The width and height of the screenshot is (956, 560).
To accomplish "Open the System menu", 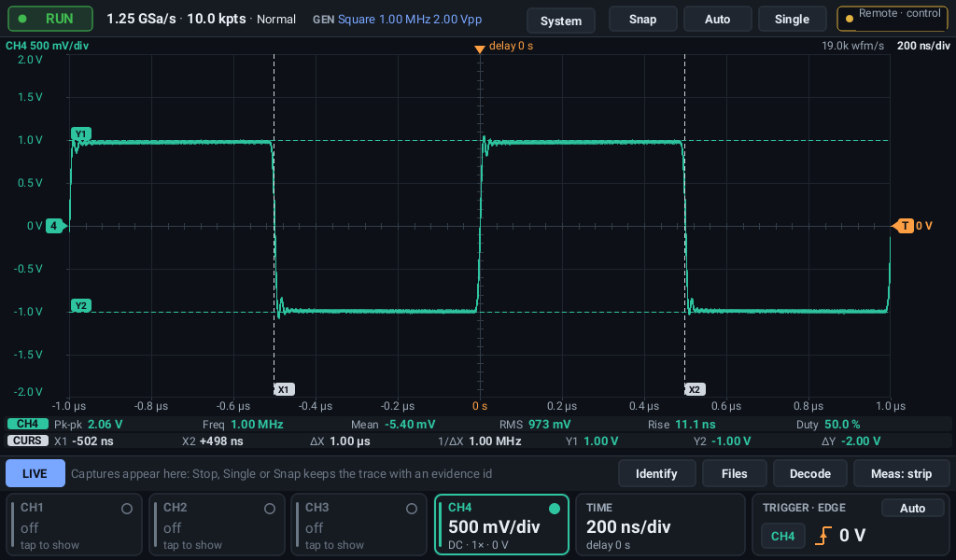I will coord(561,21).
